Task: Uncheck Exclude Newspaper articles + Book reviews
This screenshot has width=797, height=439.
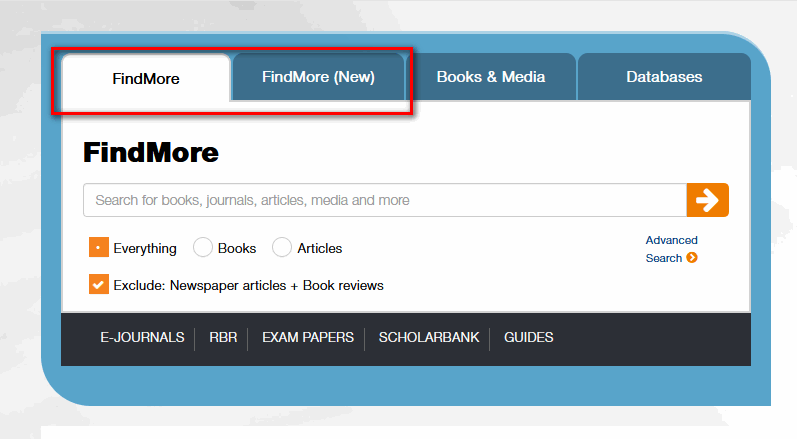Action: [x=99, y=285]
